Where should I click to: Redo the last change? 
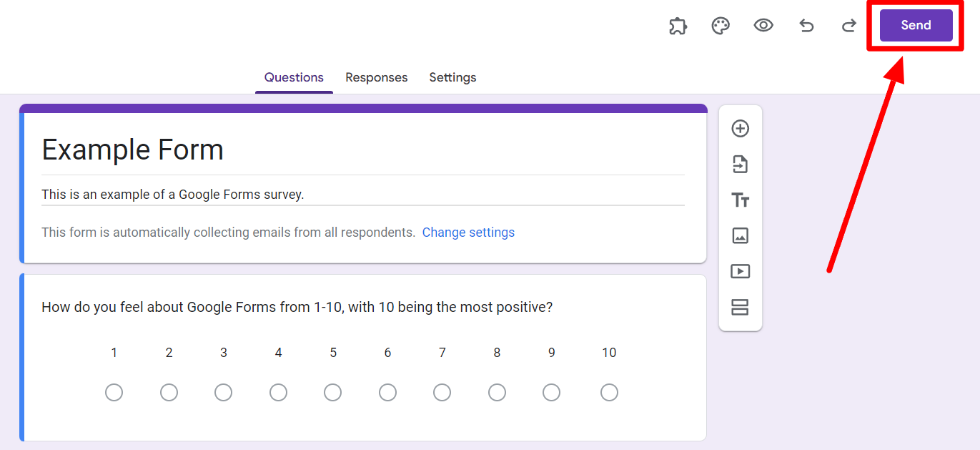tap(849, 26)
